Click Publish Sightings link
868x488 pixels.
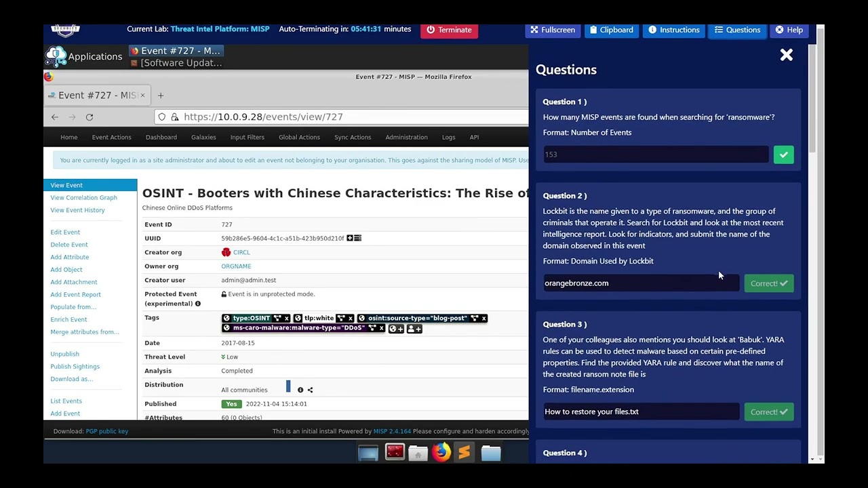coord(75,367)
